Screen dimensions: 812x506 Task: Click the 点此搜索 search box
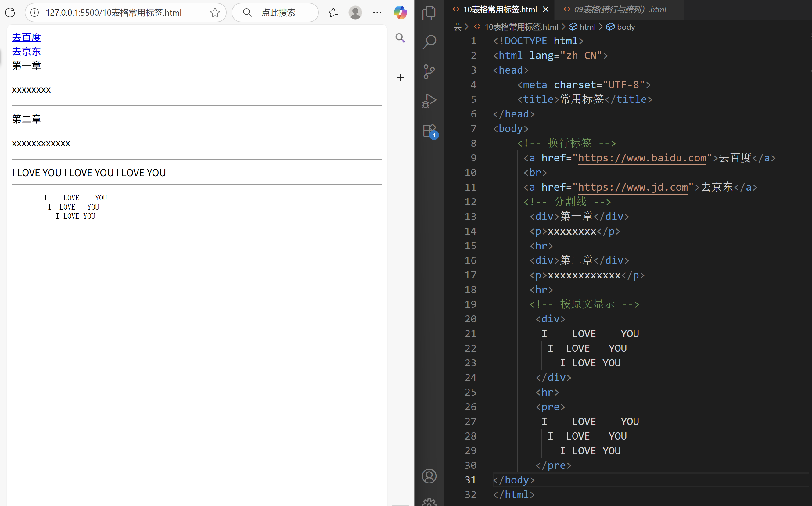278,13
